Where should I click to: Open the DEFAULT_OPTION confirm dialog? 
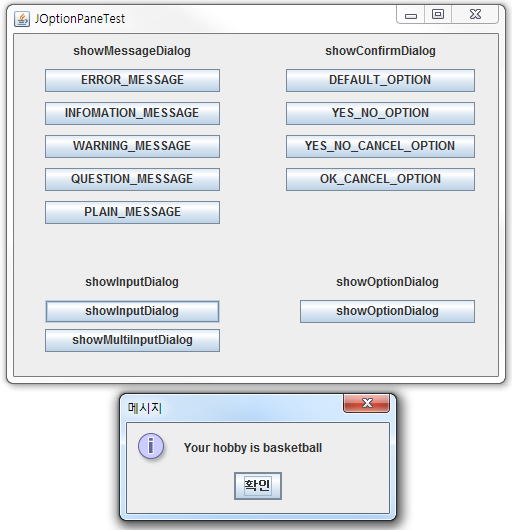380,80
